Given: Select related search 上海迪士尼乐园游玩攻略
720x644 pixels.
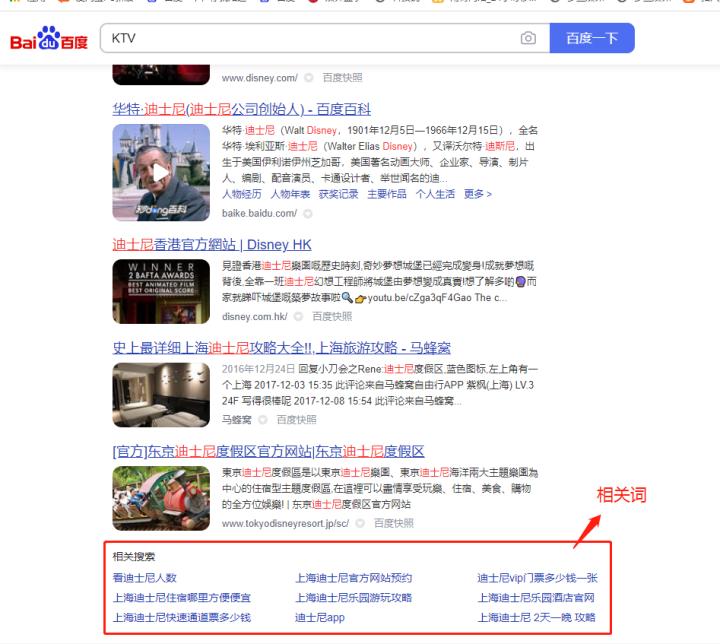Looking at the screenshot, I should click(x=354, y=598).
